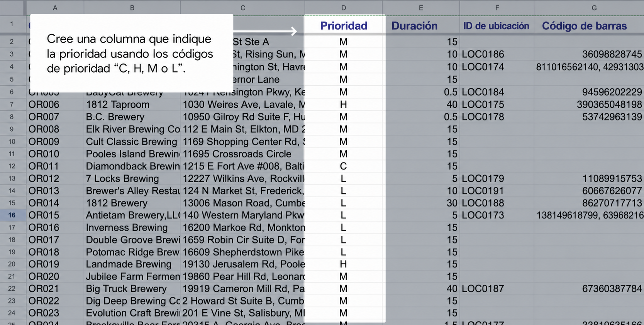Select the Cult Classic Brewing cell

point(132,141)
